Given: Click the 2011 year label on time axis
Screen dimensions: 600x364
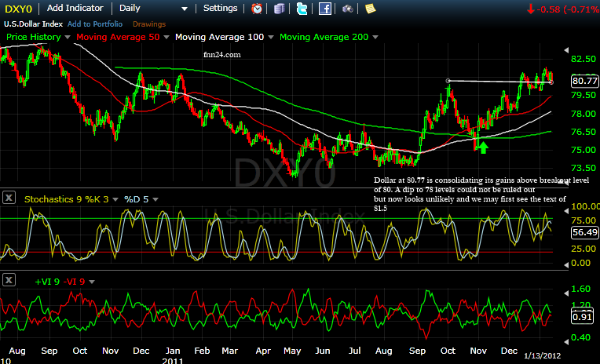Looking at the screenshot, I should [173, 360].
